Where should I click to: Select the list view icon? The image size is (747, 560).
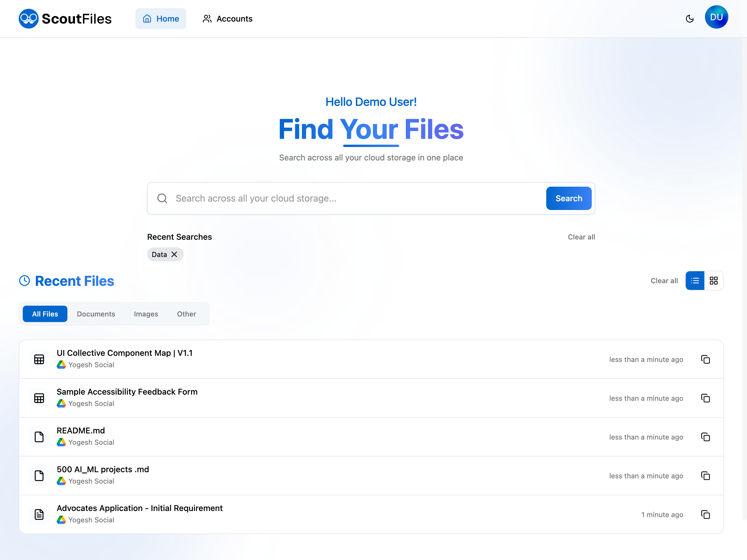click(695, 281)
